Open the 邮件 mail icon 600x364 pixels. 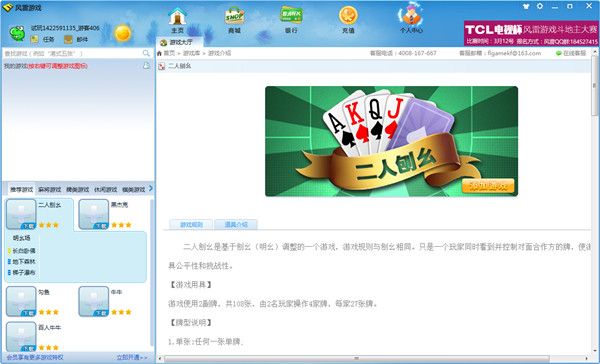68,39
